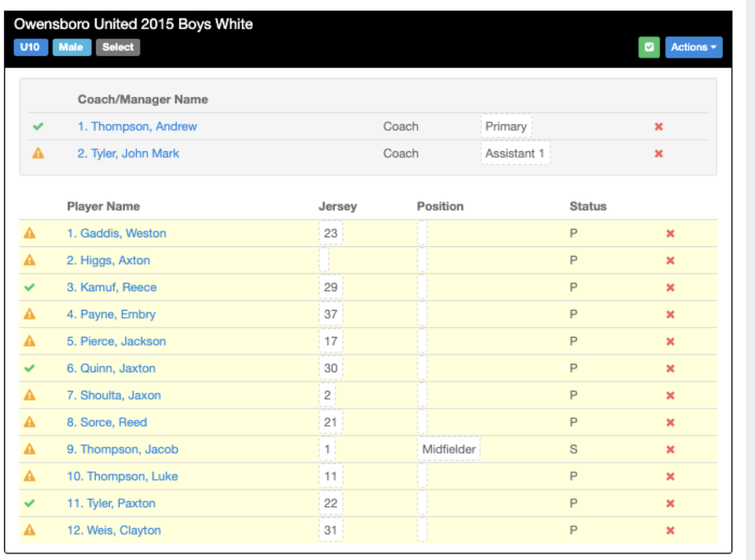
Task: Click warning icon beside Tyler, John Mark
Action: (x=38, y=154)
